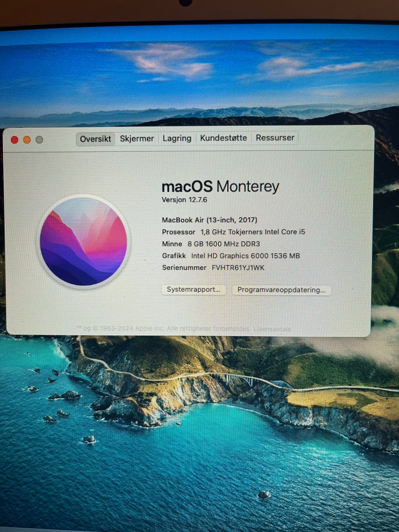Screen dimensions: 399x532
Task: Click the Prosessor 1,8 GHz line
Action: 233,232
